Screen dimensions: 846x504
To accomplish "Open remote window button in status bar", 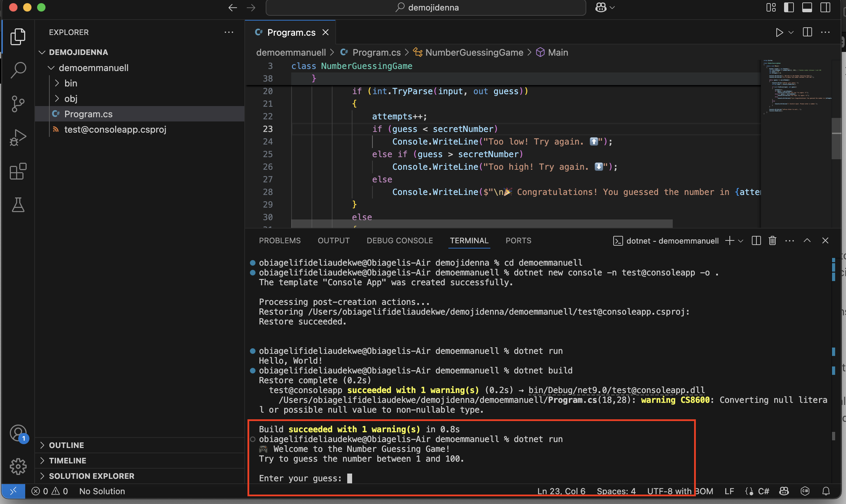I will pos(13,491).
